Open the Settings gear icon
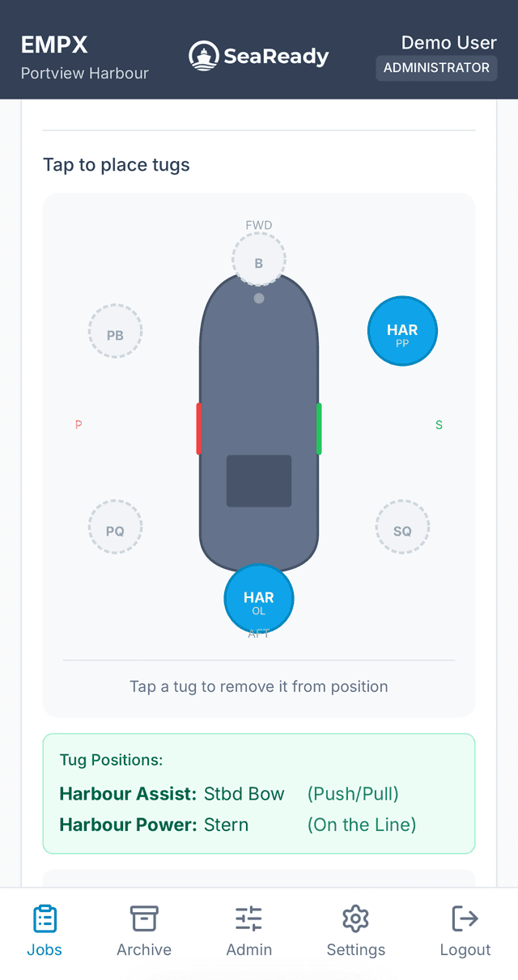The height and width of the screenshot is (980, 518). 355,918
